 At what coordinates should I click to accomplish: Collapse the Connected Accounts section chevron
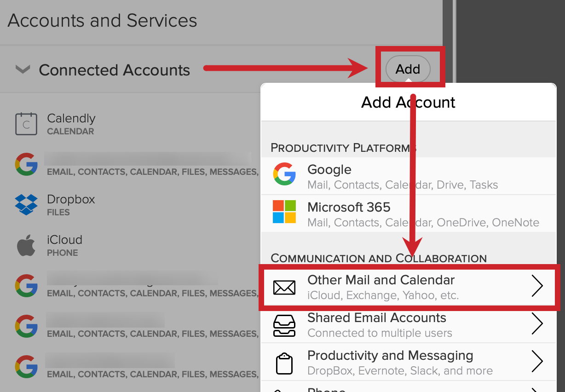(23, 69)
